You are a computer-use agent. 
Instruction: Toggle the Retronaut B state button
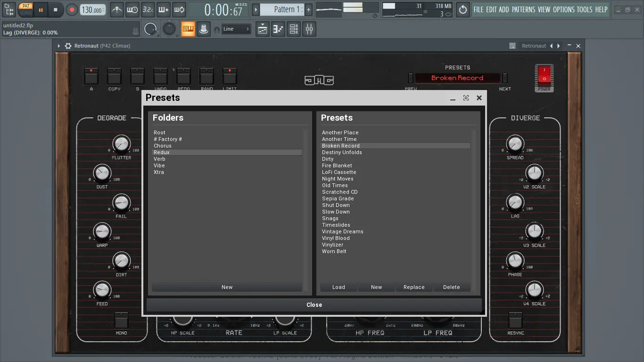pyautogui.click(x=137, y=76)
